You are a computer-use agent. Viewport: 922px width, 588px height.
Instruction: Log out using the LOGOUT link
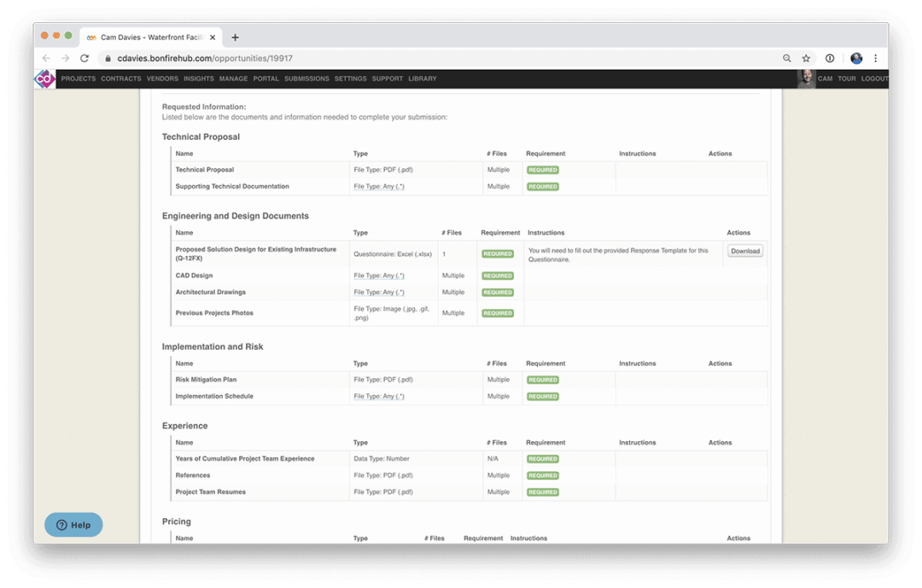coord(874,79)
